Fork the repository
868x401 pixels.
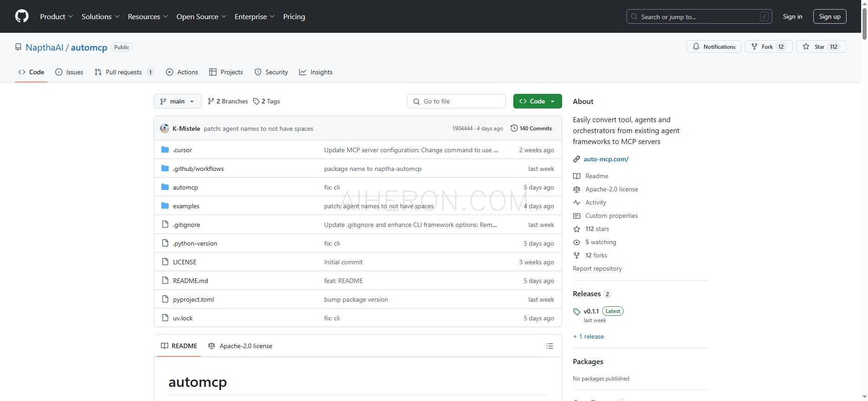(769, 46)
